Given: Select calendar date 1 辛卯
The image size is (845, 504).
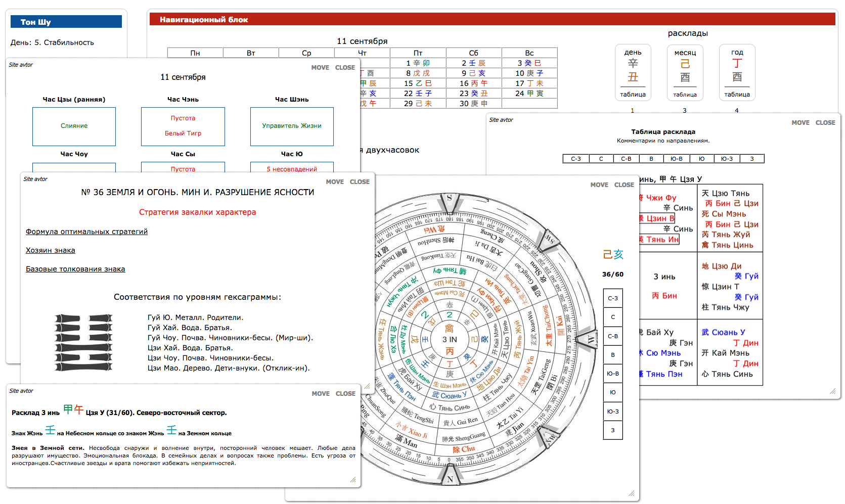Looking at the screenshot, I should (x=418, y=63).
